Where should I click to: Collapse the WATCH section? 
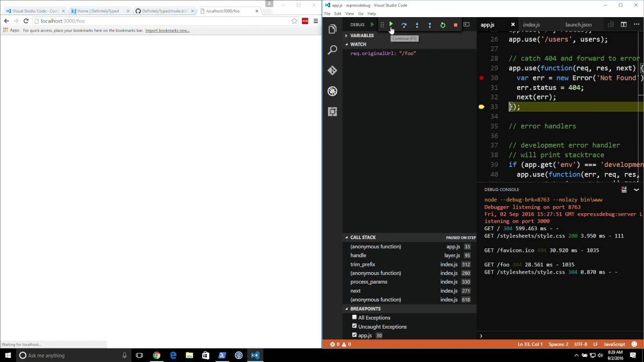[358, 44]
